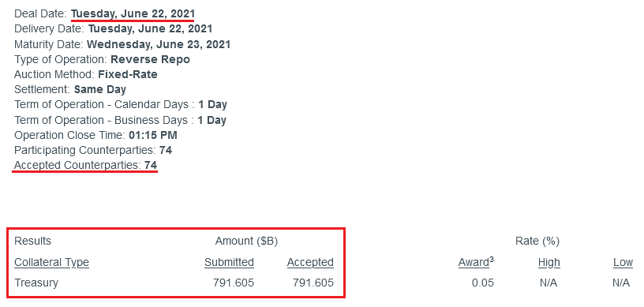This screenshot has width=644, height=307.
Task: Click the Low rate column header
Action: (623, 262)
